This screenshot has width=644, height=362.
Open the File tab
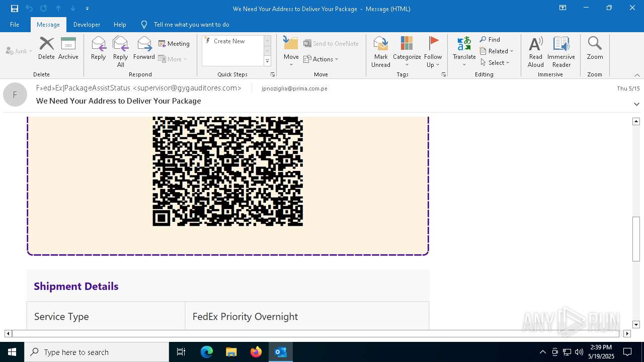[15, 24]
